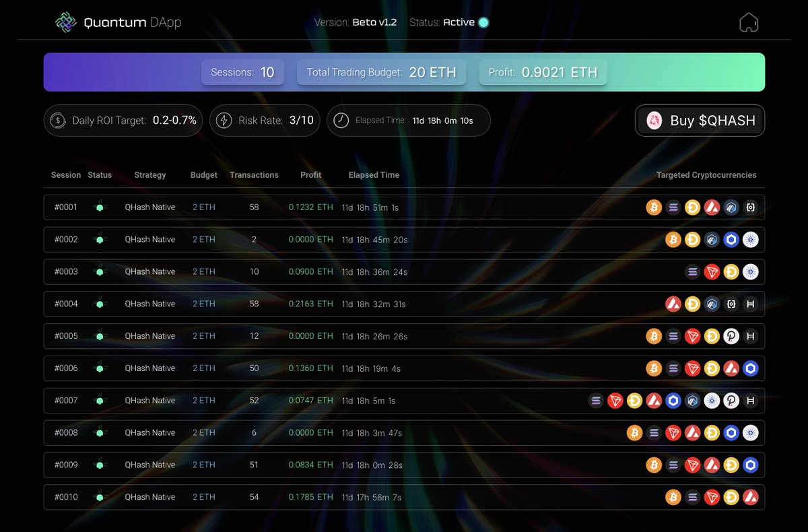Viewport: 808px width, 532px height.
Task: Click the Quantum DApp logo
Action: coord(118,23)
